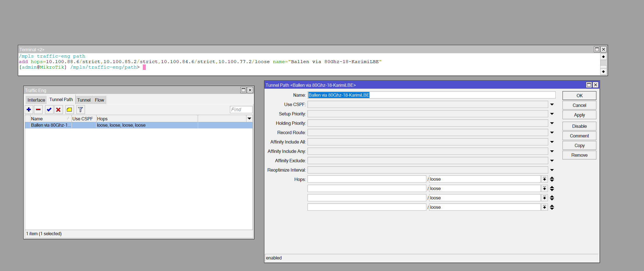Add a new tunnel path with plus icon
The height and width of the screenshot is (271, 644).
(x=29, y=110)
